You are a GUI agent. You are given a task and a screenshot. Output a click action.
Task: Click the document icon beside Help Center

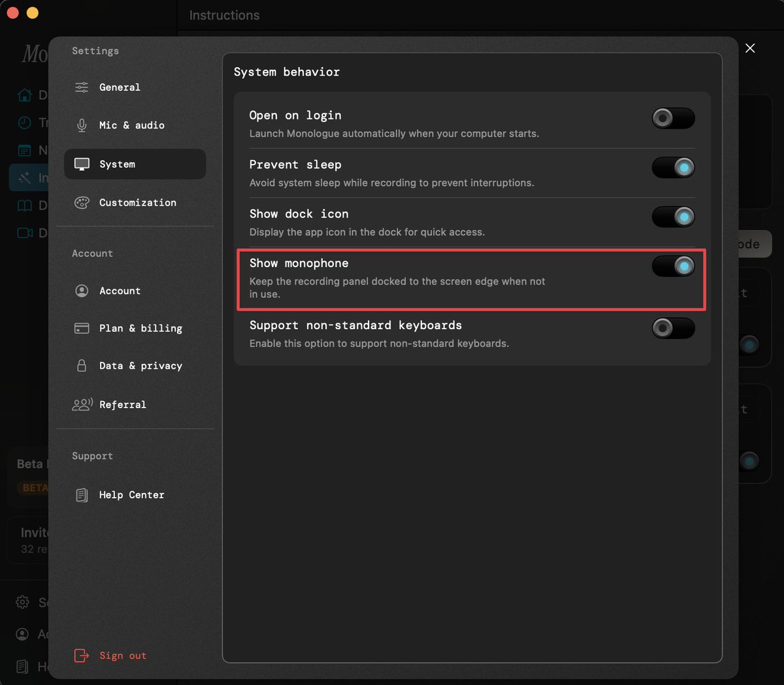[x=82, y=495]
